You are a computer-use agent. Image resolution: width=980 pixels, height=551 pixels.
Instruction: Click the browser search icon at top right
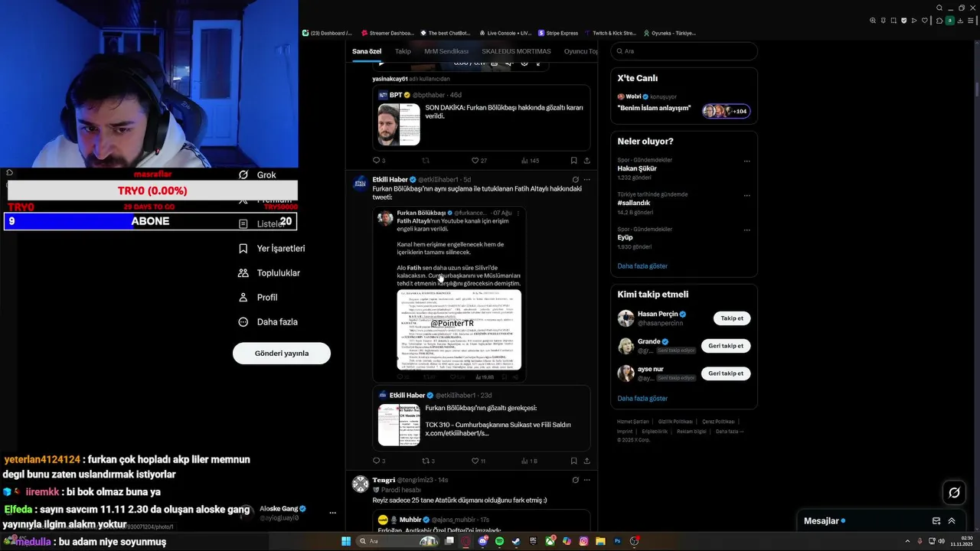[x=939, y=8]
